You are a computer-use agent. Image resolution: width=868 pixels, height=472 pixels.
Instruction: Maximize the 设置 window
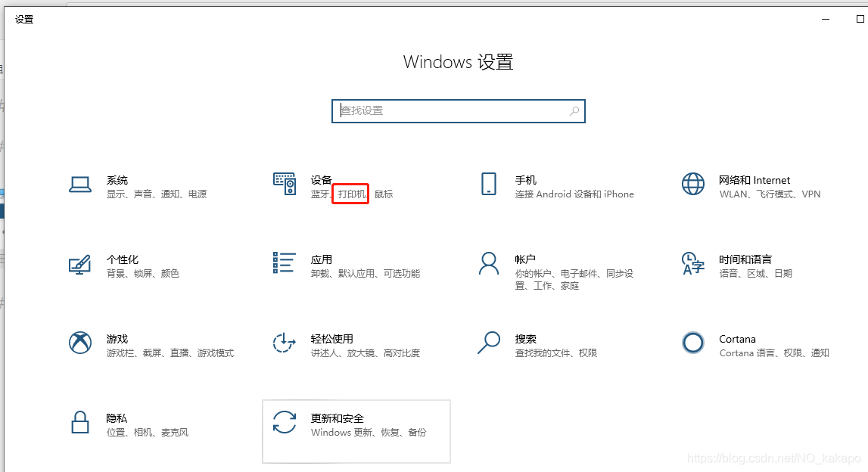pyautogui.click(x=860, y=20)
